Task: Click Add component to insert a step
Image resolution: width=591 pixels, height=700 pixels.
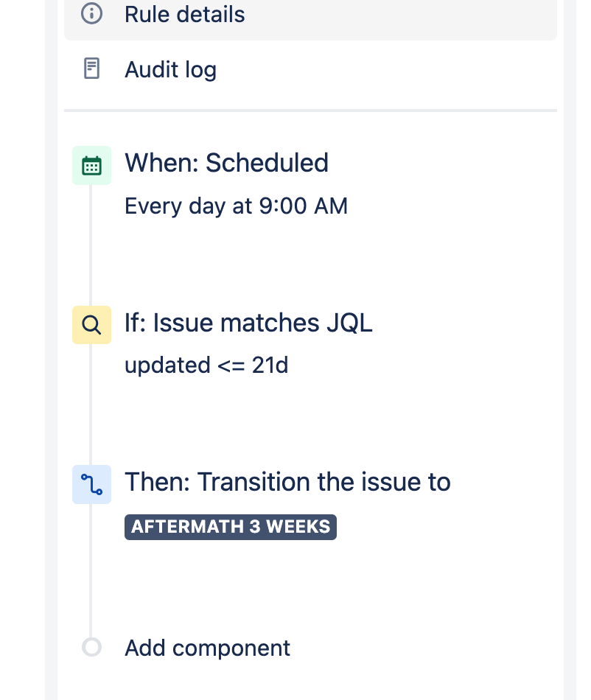Action: [x=206, y=648]
